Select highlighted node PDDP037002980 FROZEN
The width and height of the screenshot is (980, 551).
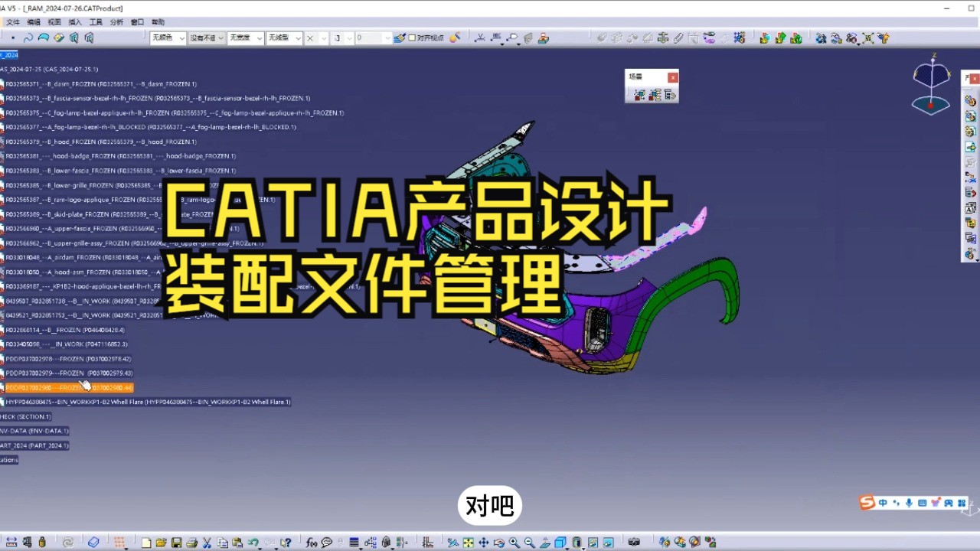click(x=69, y=388)
